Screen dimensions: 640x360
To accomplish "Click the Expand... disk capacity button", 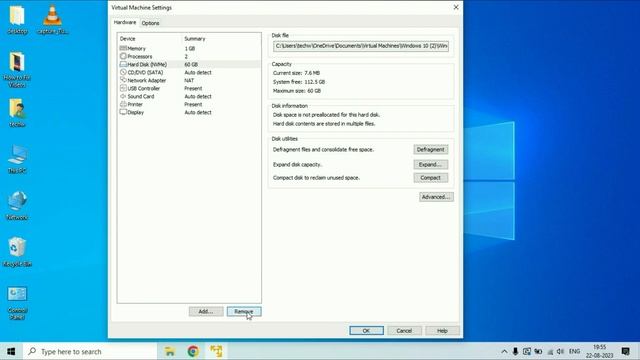I will (x=431, y=164).
